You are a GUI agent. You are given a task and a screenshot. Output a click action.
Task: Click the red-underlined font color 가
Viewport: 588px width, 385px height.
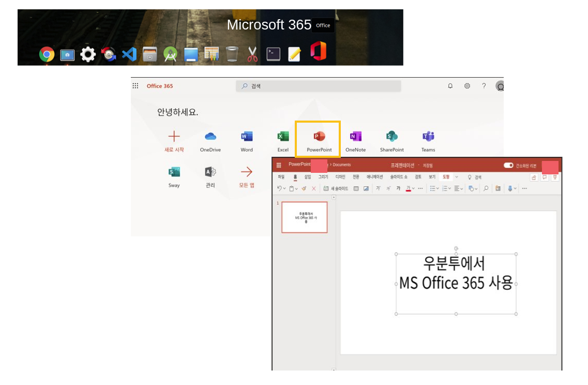(x=409, y=188)
